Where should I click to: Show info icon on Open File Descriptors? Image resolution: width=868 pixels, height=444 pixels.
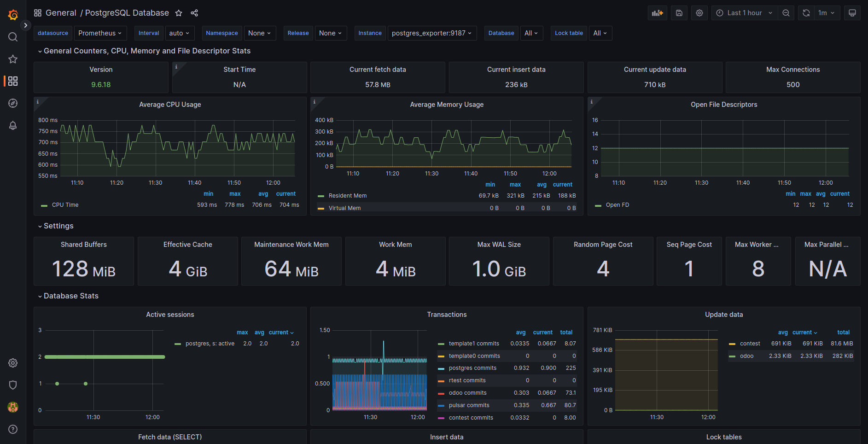click(592, 102)
